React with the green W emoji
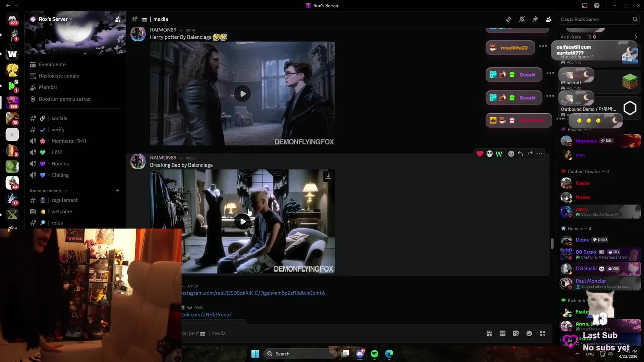Viewport: 644px width, 362px height. [x=499, y=154]
